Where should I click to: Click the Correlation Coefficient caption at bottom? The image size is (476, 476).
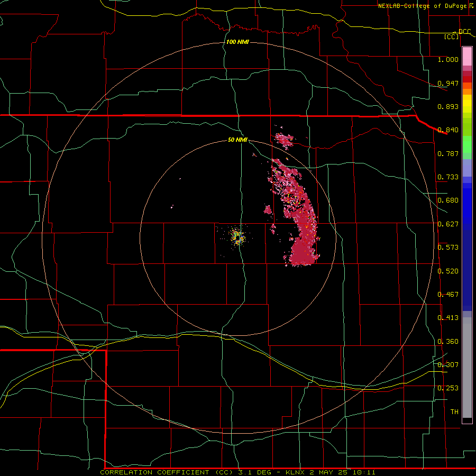point(237,472)
